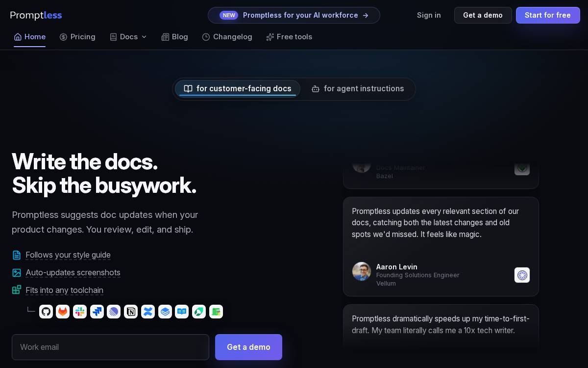Open Free tools in navigation
588x368 pixels.
pos(289,37)
